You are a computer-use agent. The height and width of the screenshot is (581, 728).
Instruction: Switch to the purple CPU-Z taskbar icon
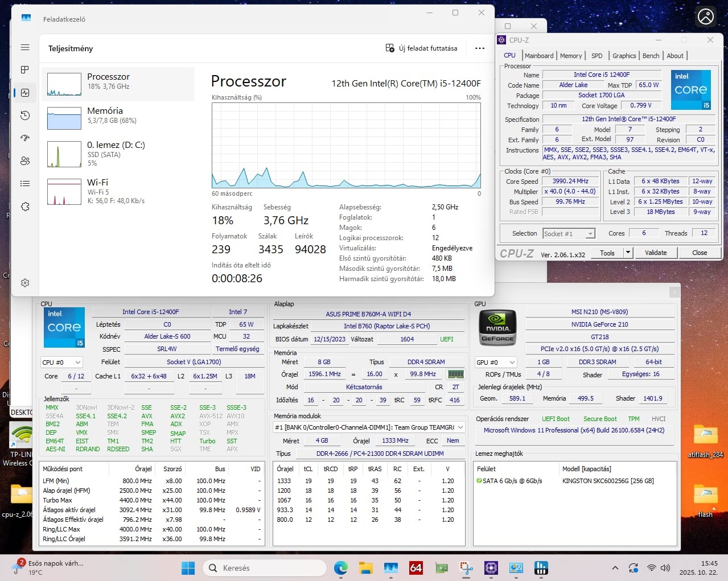coord(491,568)
